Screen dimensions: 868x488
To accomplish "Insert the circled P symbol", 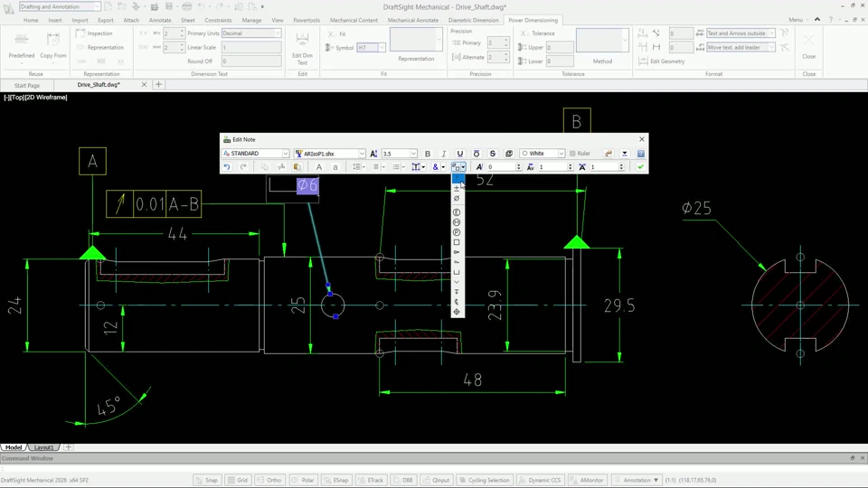I will pos(457,232).
